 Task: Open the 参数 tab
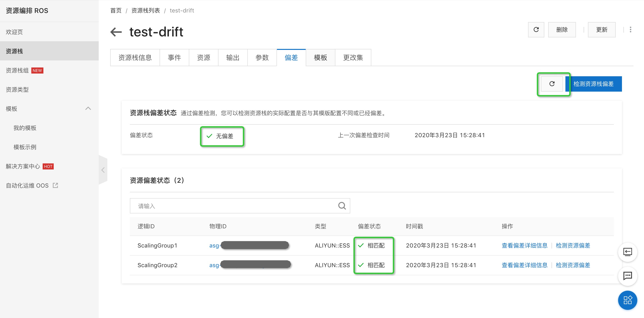[262, 58]
